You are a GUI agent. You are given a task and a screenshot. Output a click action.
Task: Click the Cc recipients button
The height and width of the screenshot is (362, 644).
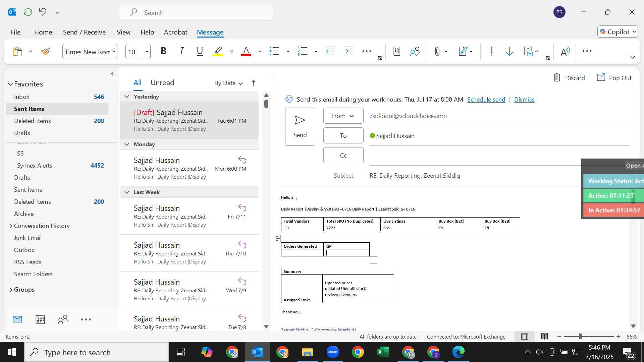point(343,155)
